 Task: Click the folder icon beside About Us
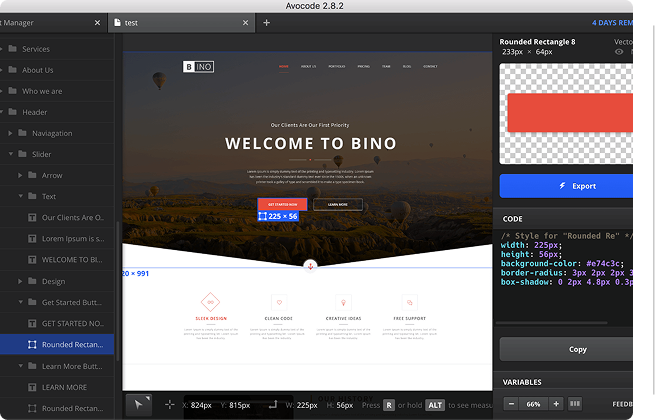13,69
